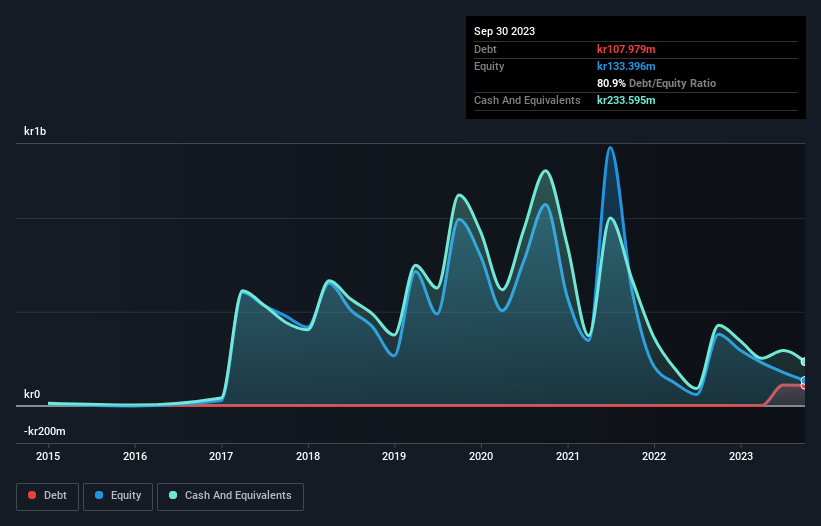Select the blue Equity endpoint marker on chart
The height and width of the screenshot is (526, 821).
point(804,380)
